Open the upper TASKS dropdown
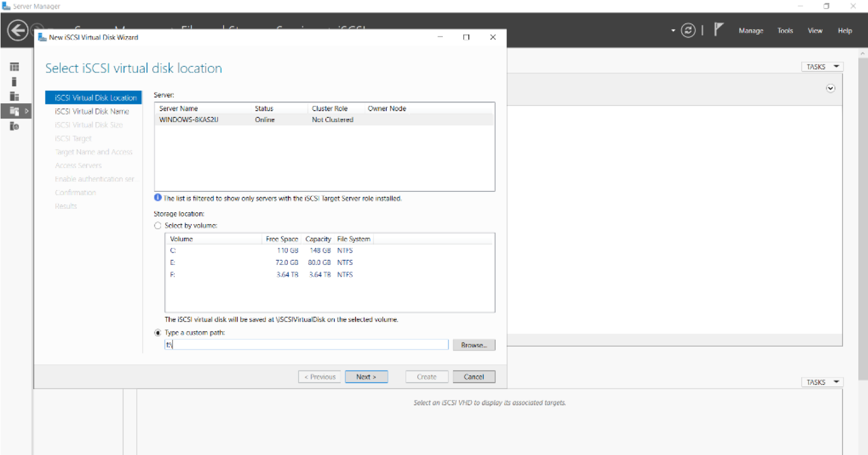The image size is (868, 455). (x=821, y=67)
